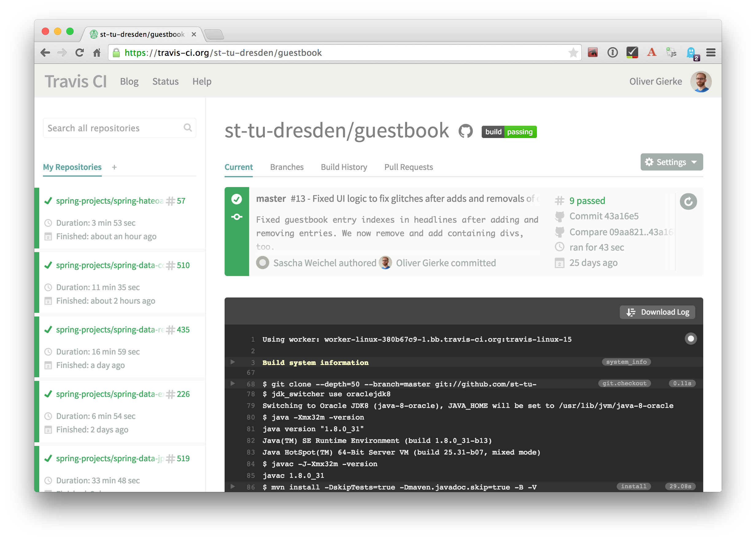Click the Sascha Weichel author avatar
This screenshot has width=756, height=541.
click(x=263, y=263)
